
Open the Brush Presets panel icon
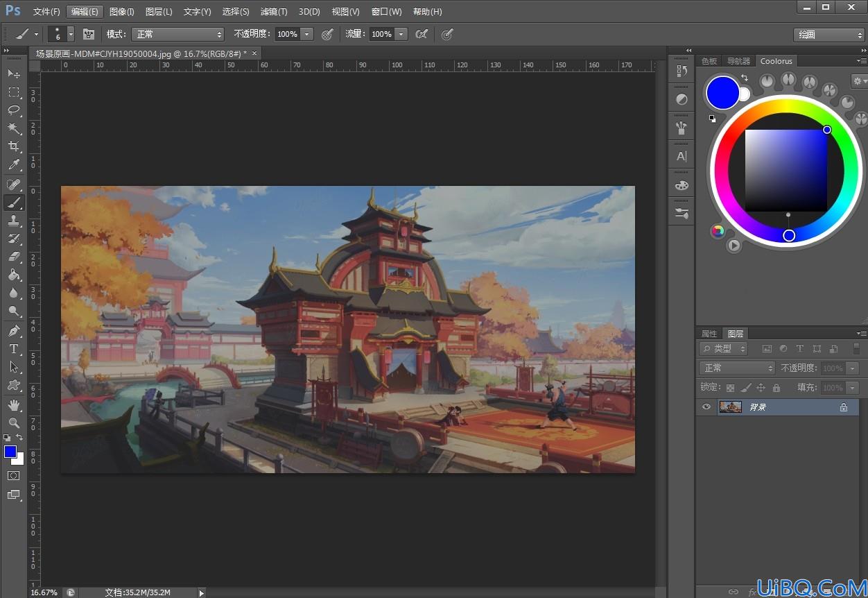coord(682,128)
